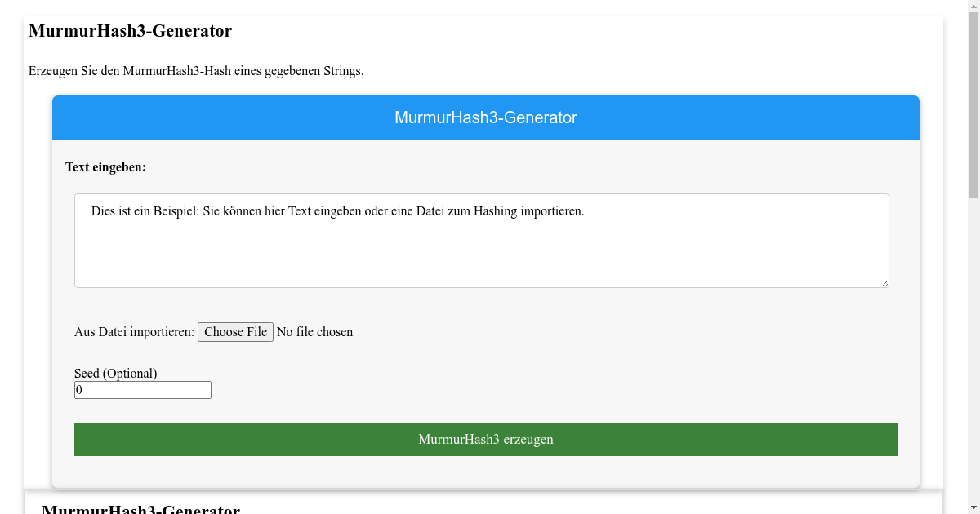Click the top MurmurHash3-Generator page heading
This screenshot has height=514, width=980.
[130, 31]
